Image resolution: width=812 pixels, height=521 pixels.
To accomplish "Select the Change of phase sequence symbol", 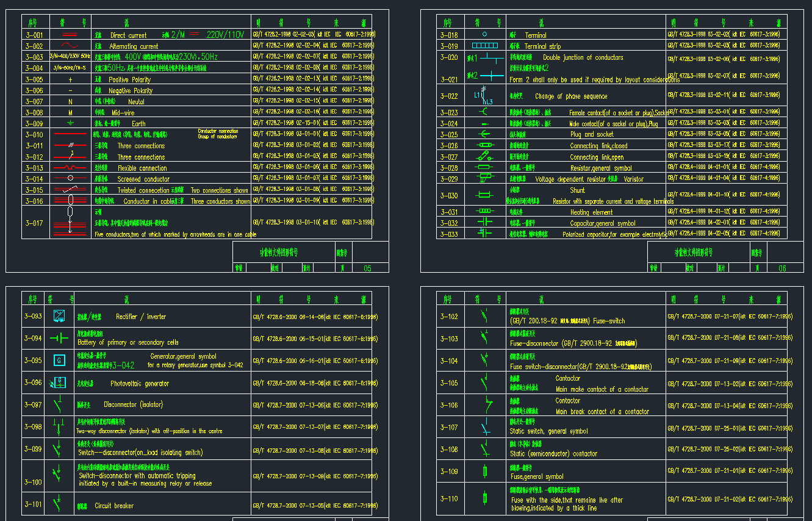I will (484, 96).
